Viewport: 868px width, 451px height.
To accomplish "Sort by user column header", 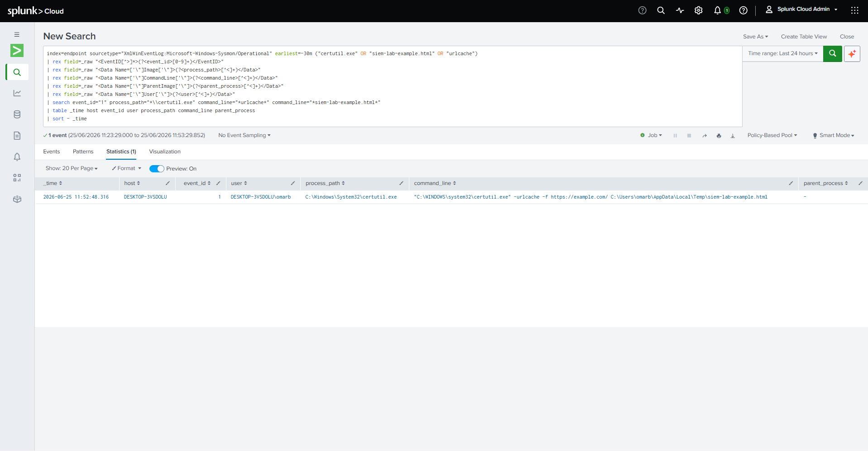I will [x=239, y=183].
